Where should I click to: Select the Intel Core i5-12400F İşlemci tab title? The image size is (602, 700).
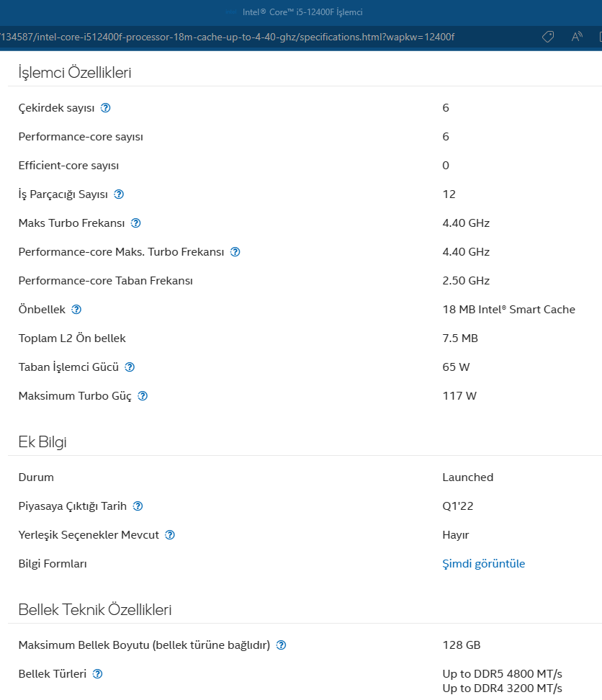(302, 12)
